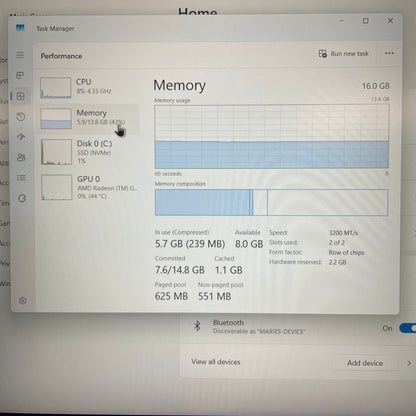The height and width of the screenshot is (416, 416).
Task: Click the Memory heading title
Action: [179, 86]
